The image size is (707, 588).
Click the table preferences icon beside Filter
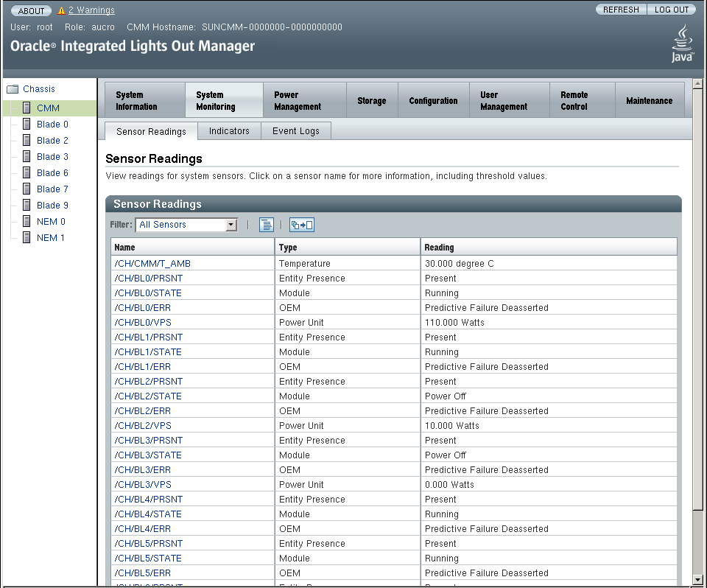267,225
